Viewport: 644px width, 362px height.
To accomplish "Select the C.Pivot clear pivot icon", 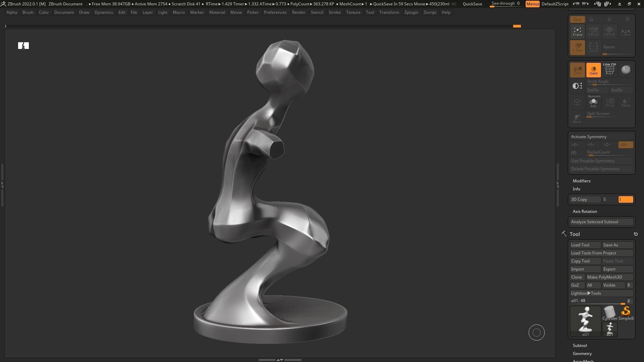I will pyautogui.click(x=609, y=32).
